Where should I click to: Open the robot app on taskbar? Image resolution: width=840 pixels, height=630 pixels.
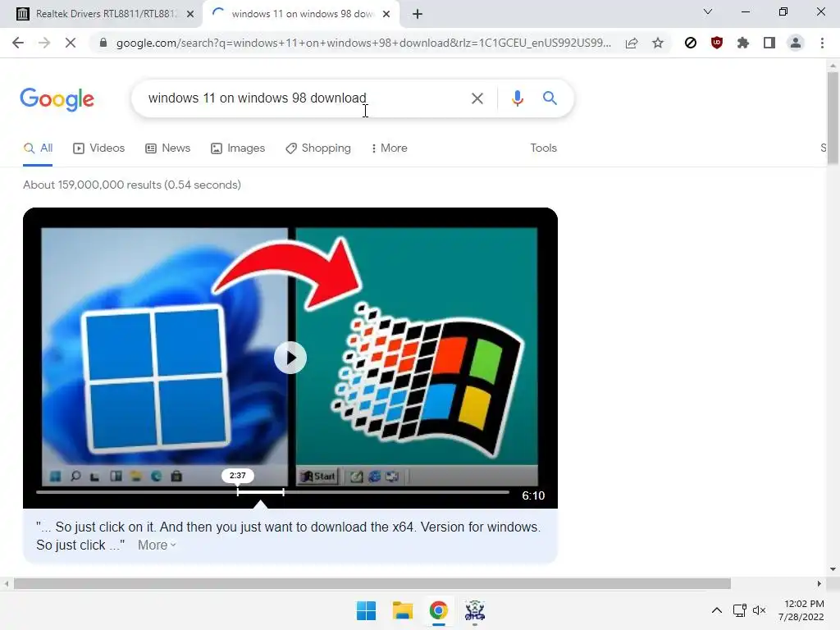pyautogui.click(x=475, y=610)
